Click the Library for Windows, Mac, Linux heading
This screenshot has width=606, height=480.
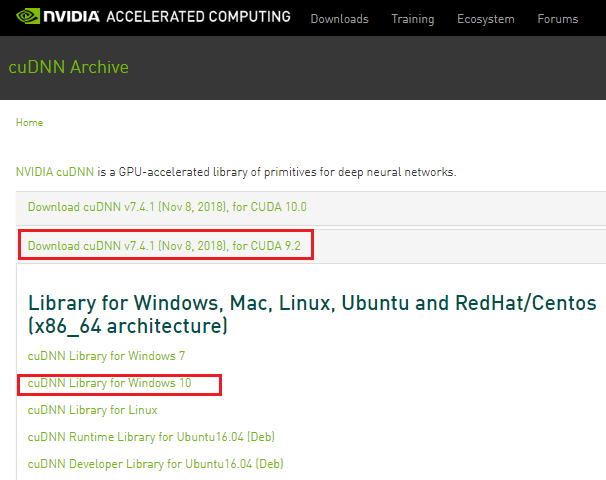tap(312, 314)
